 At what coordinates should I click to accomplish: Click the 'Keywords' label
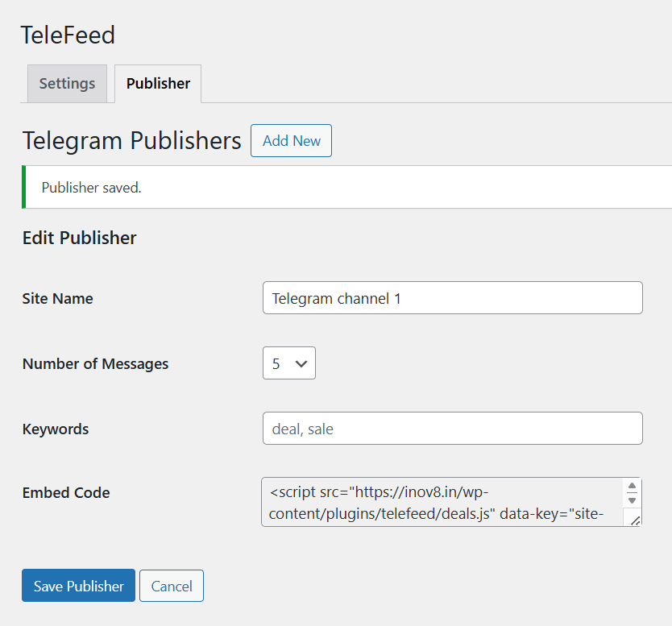(56, 429)
